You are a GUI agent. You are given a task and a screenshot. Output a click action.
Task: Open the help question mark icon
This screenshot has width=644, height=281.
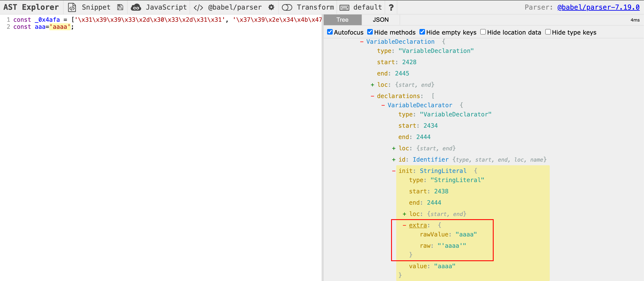[x=391, y=7]
